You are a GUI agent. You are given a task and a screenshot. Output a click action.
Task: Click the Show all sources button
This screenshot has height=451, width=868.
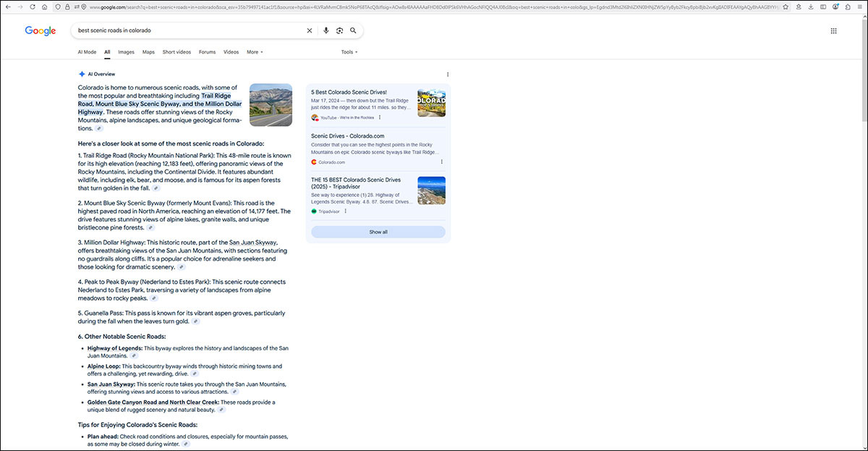coord(378,232)
